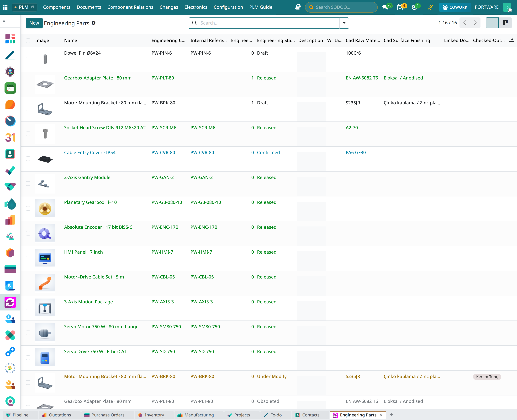Switch to kanban view
517x420 pixels.
click(x=505, y=23)
